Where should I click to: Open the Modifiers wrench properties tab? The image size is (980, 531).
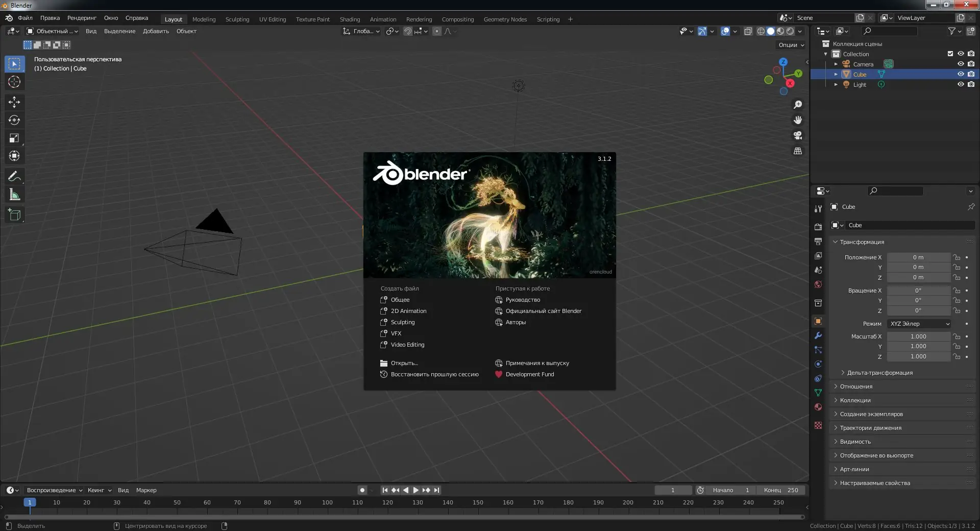tap(818, 335)
